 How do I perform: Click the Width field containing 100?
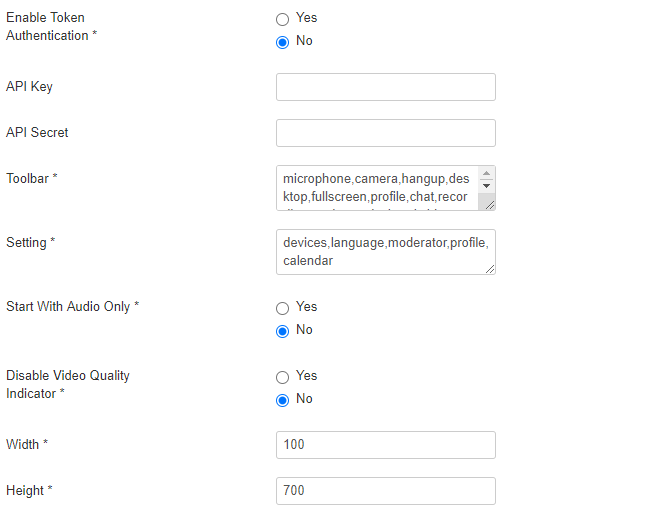(x=385, y=445)
